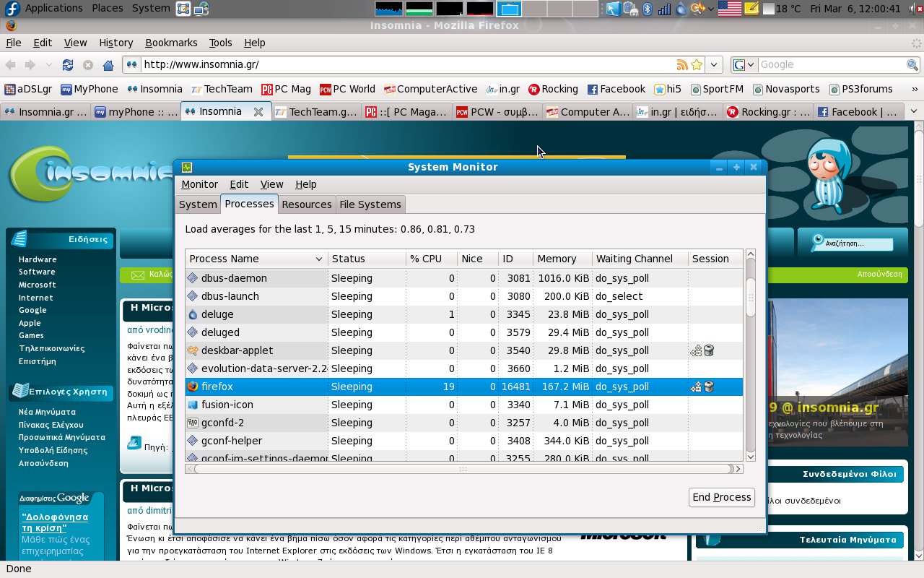Click the Bluetooth tray icon
This screenshot has width=924, height=578.
[648, 9]
